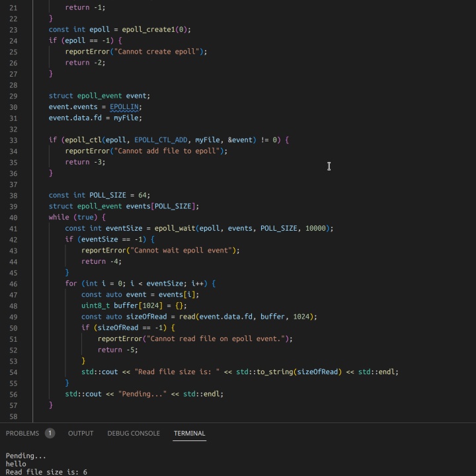Viewport: 476px width, 476px height.
Task: Click return -5 statement
Action: (118, 350)
